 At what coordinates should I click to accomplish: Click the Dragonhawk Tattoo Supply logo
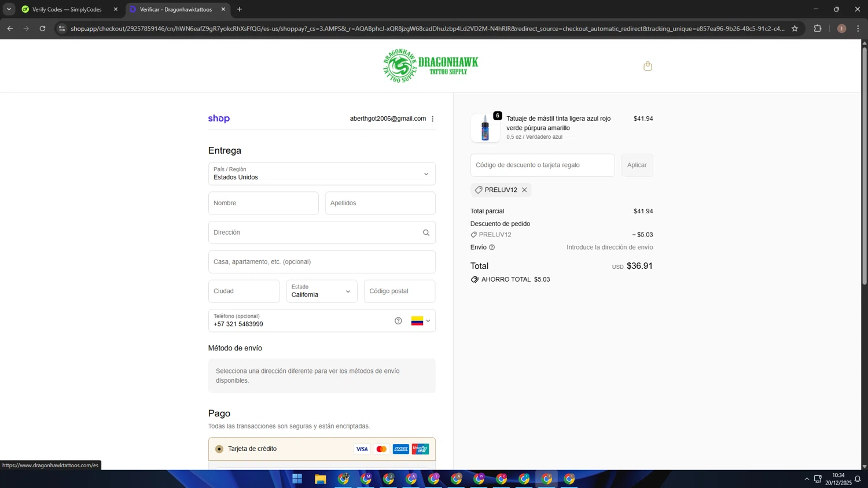click(x=431, y=66)
